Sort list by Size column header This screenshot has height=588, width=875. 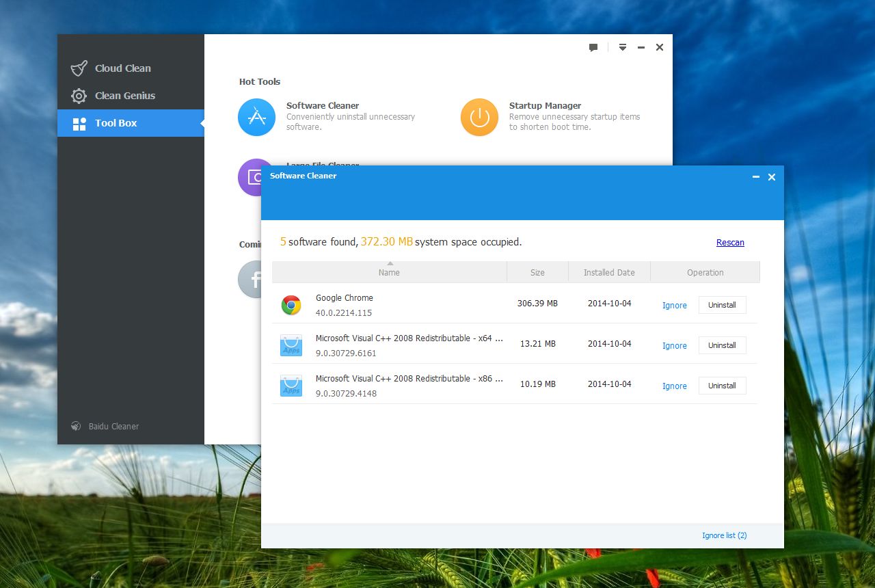(x=537, y=272)
